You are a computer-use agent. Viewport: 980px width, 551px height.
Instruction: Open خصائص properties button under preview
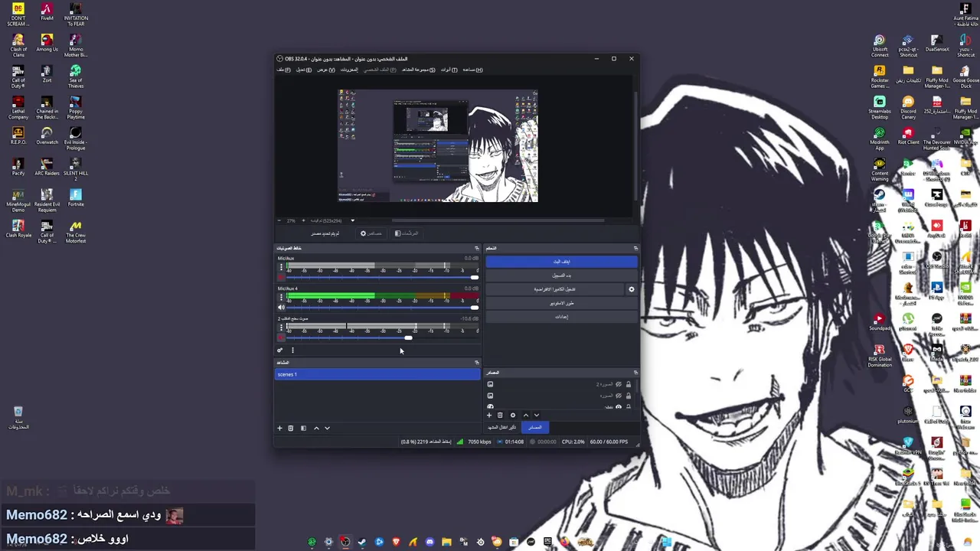point(371,233)
